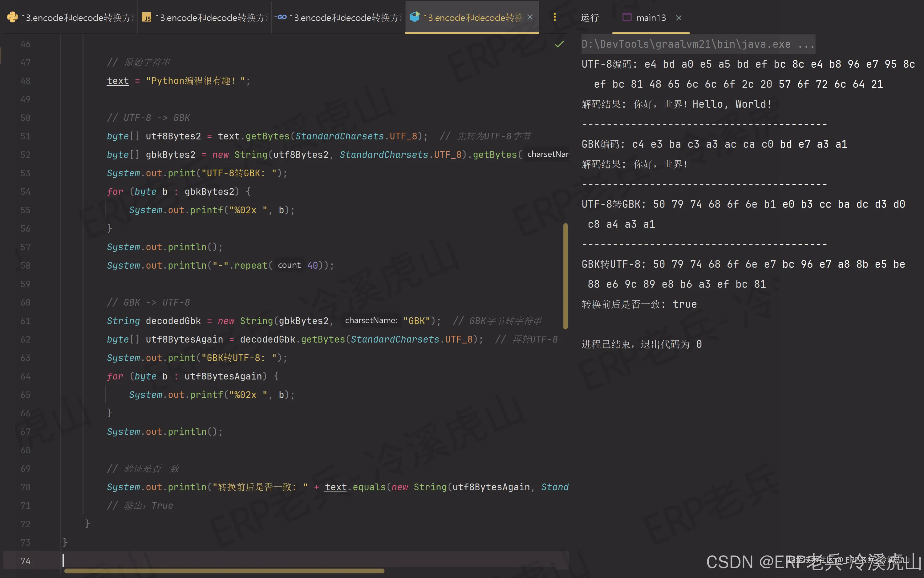The height and width of the screenshot is (578, 924).
Task: Click the Python icon on first tab
Action: point(12,17)
